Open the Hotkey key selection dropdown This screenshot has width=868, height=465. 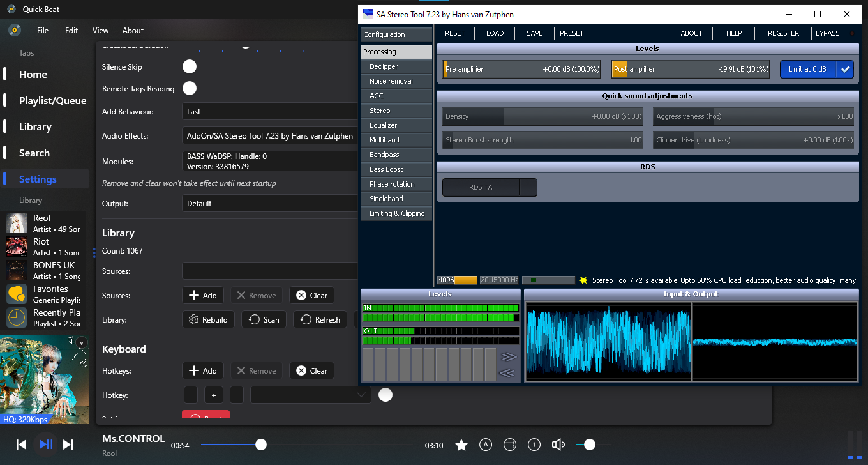pos(310,395)
